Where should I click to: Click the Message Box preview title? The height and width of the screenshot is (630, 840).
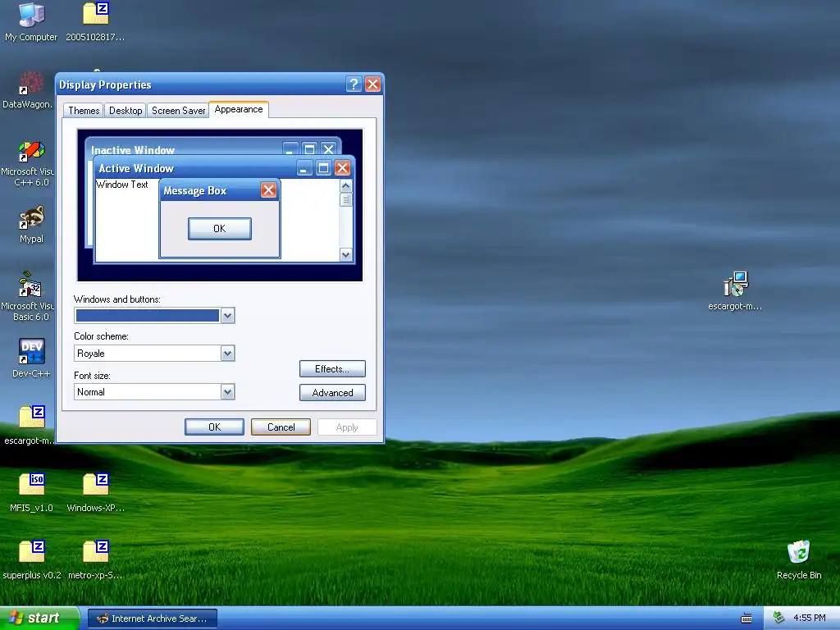tap(195, 190)
